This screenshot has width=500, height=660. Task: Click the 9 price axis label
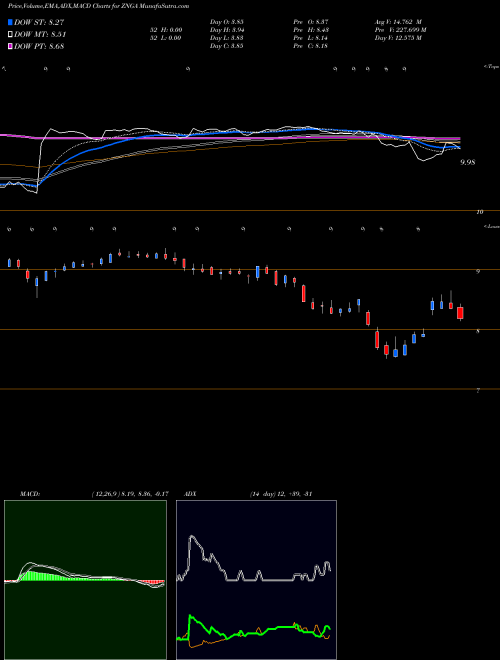click(x=478, y=272)
